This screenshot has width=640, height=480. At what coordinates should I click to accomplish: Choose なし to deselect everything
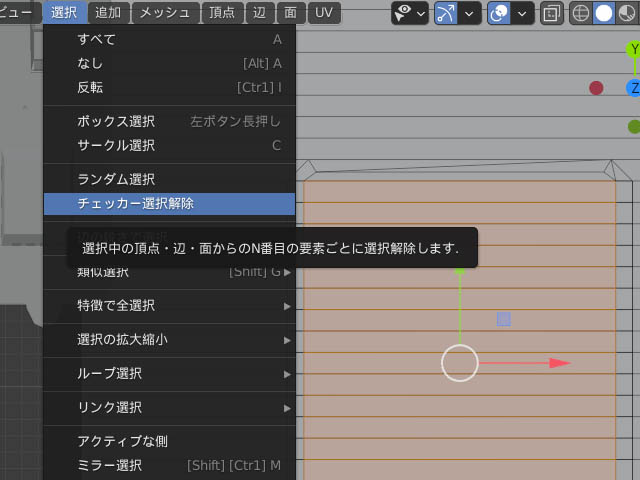tap(169, 63)
